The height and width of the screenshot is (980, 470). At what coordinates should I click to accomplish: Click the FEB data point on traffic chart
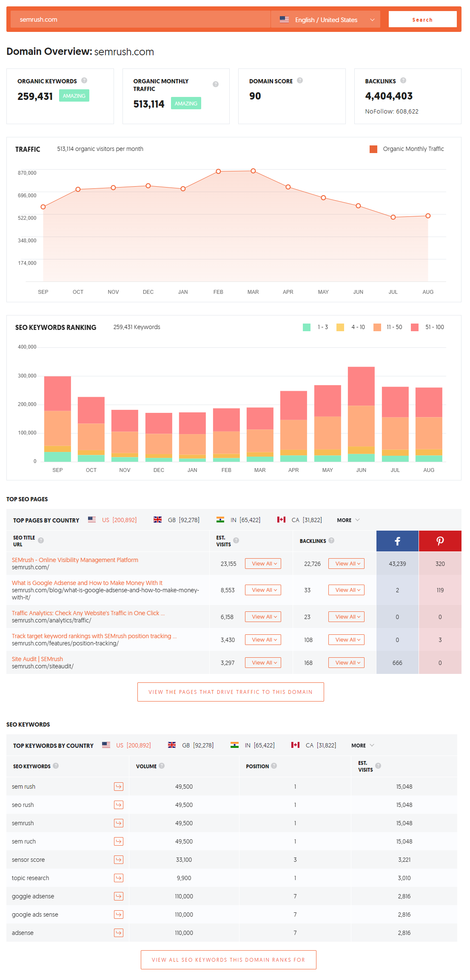click(x=218, y=171)
